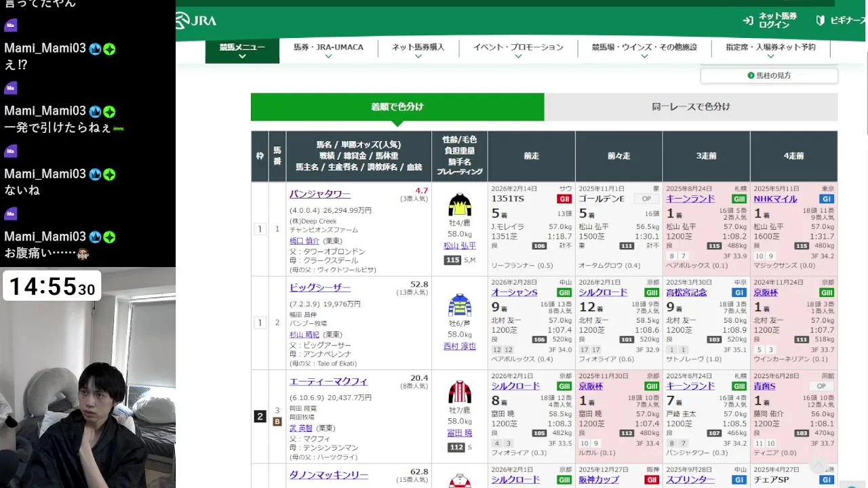Open jockey 富田 暁 link under silks
The image size is (868, 488).
(x=460, y=433)
